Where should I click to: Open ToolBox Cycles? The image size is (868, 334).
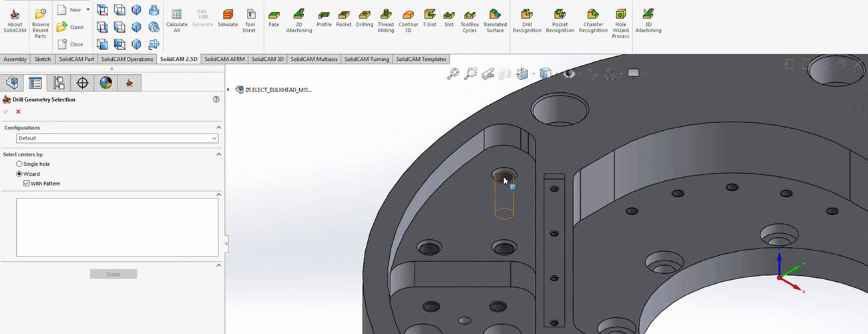(x=469, y=21)
